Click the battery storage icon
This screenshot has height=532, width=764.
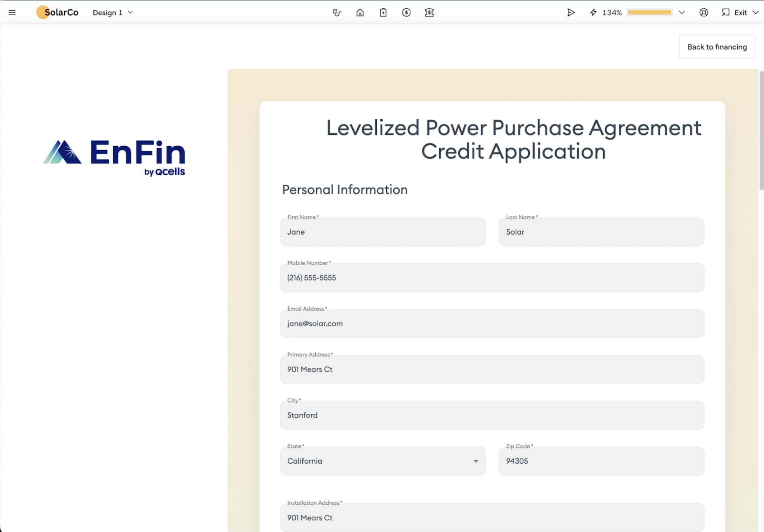point(383,12)
